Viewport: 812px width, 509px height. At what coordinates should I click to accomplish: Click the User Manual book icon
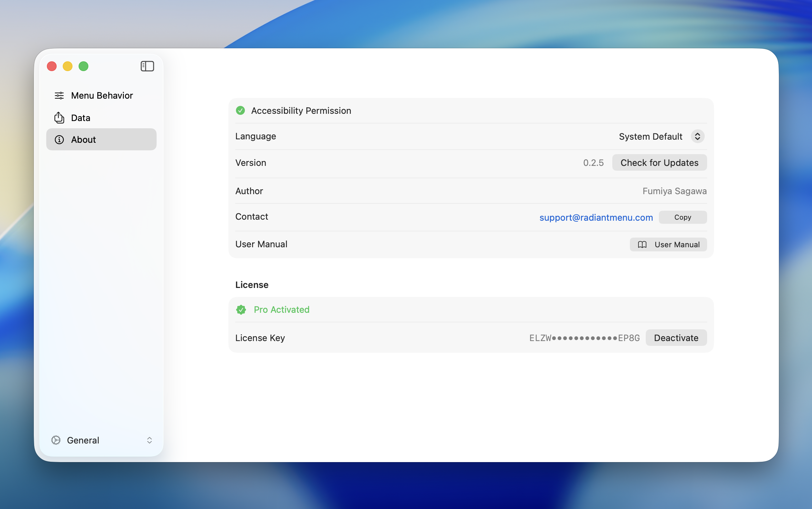click(x=642, y=244)
